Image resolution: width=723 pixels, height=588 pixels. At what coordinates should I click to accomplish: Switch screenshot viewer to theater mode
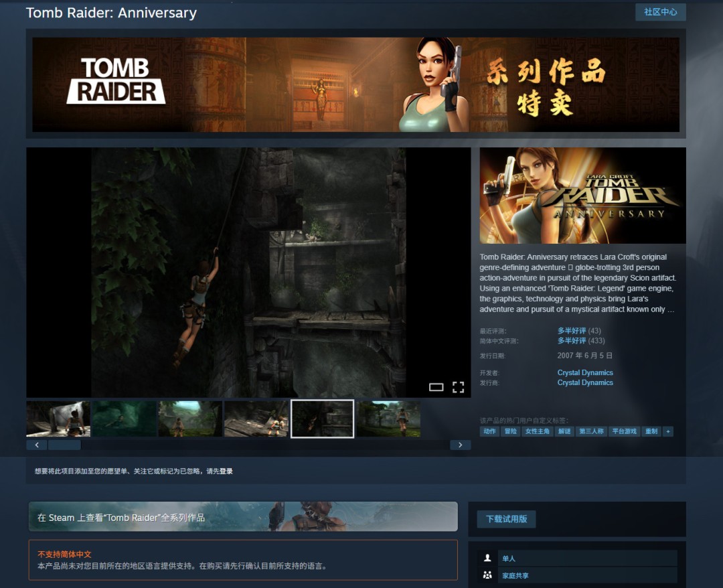pos(436,387)
